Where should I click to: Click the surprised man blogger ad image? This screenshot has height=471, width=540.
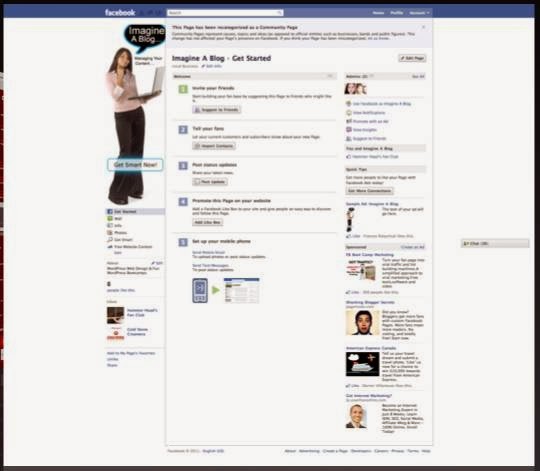[362, 323]
